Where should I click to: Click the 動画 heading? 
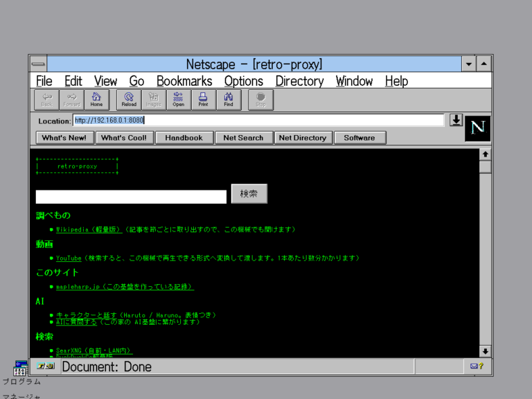[x=44, y=244]
